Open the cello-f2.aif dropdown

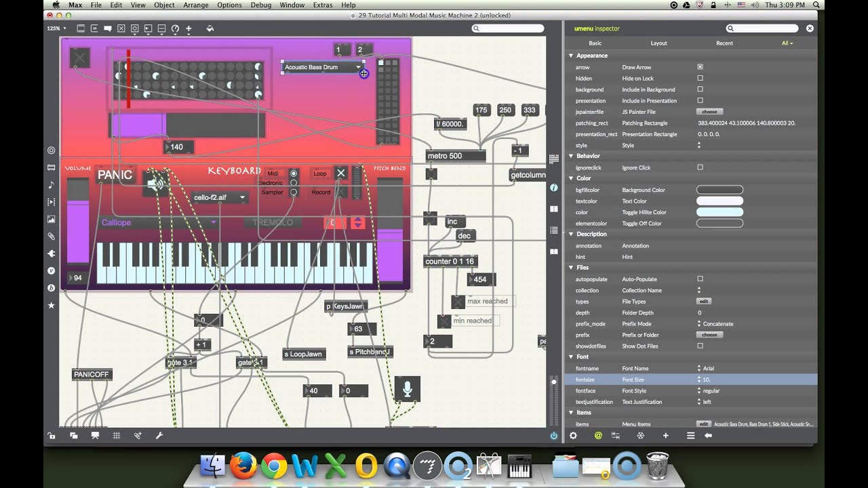pyautogui.click(x=219, y=198)
